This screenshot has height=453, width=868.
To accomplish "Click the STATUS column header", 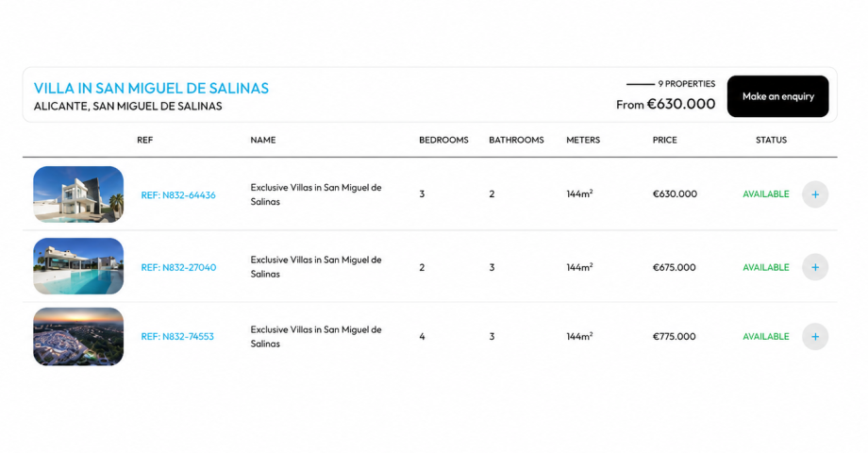I will tap(771, 140).
